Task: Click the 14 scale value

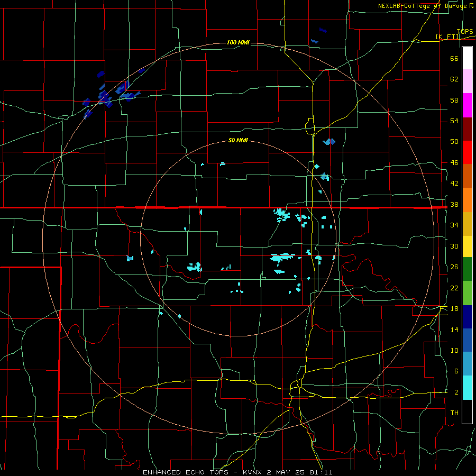Action: pos(454,329)
